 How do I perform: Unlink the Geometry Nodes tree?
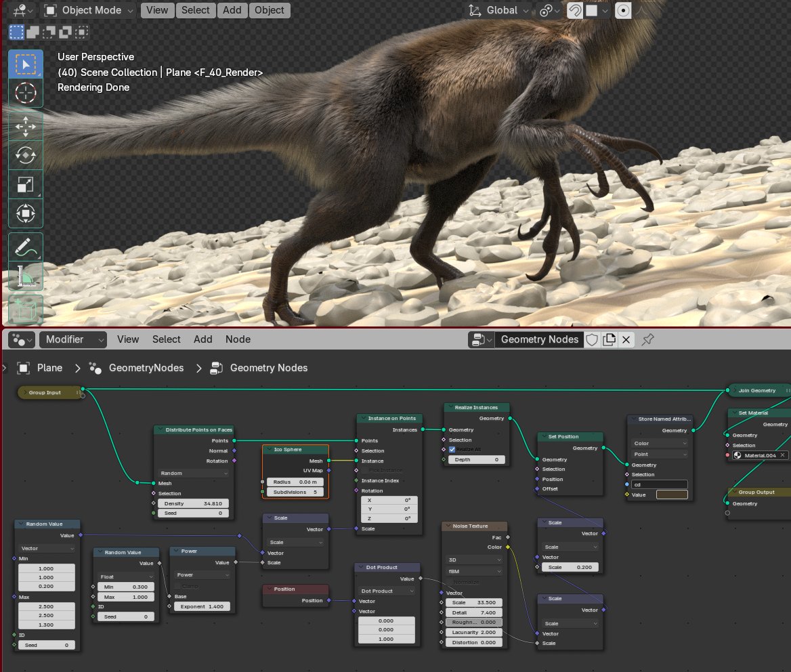click(626, 340)
